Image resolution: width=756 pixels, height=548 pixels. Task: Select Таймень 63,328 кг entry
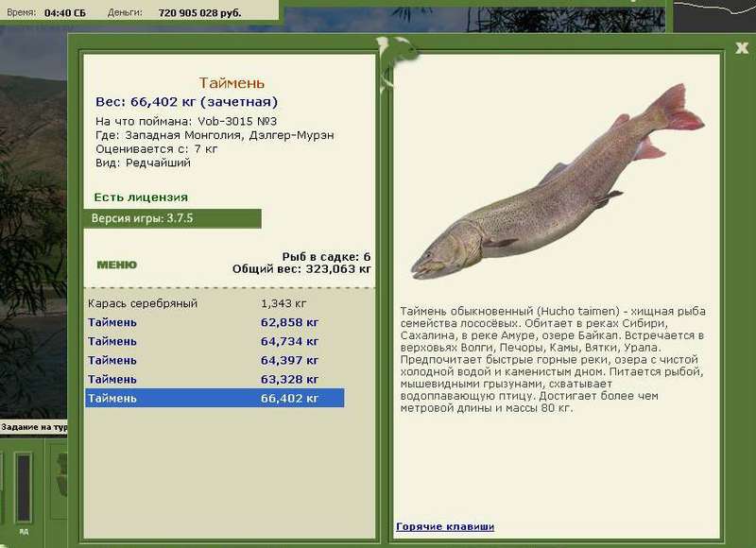[215, 379]
